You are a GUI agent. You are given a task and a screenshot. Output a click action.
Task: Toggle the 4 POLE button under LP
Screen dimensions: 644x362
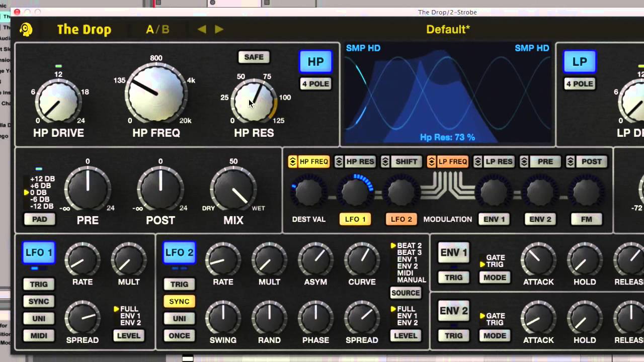pos(580,84)
